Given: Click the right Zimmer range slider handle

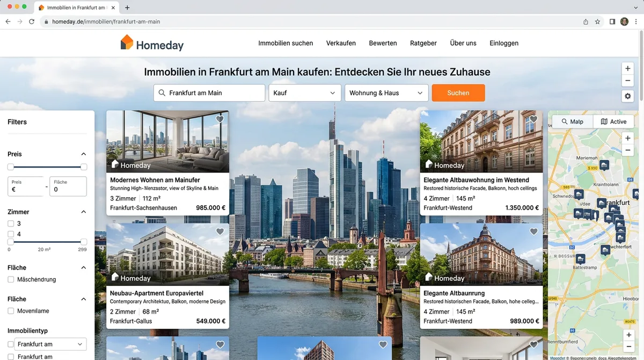Looking at the screenshot, I should (84, 242).
